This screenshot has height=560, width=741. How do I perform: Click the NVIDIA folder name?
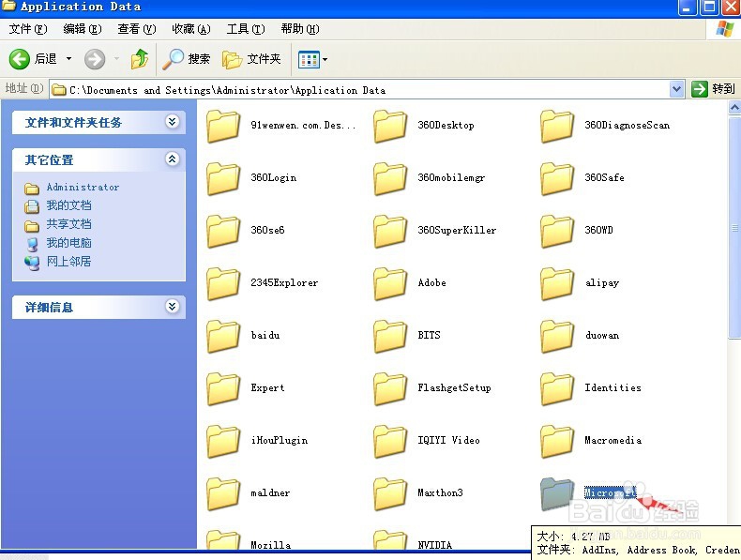tap(435, 545)
